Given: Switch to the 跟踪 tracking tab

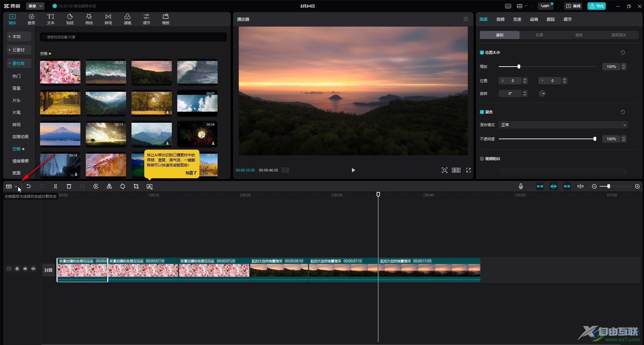Looking at the screenshot, I should pyautogui.click(x=551, y=19).
